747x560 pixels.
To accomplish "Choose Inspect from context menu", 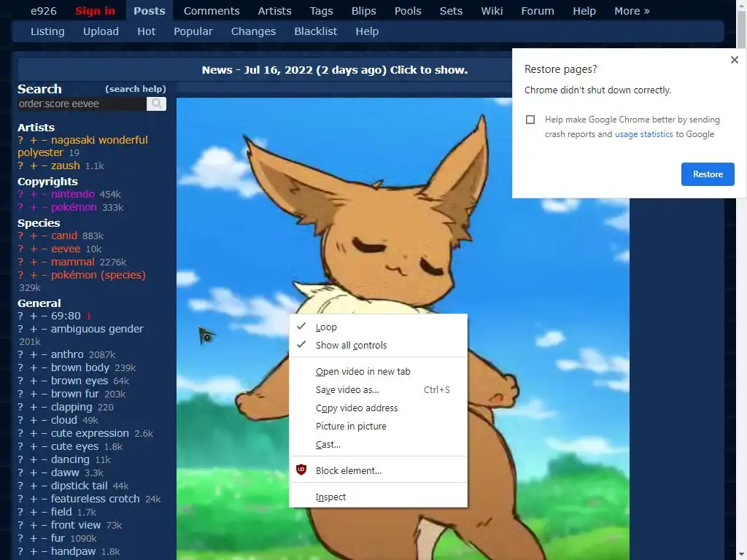I will pos(379,497).
